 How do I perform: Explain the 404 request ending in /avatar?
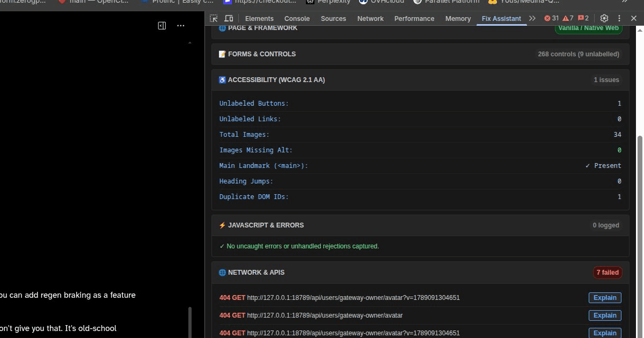point(605,315)
